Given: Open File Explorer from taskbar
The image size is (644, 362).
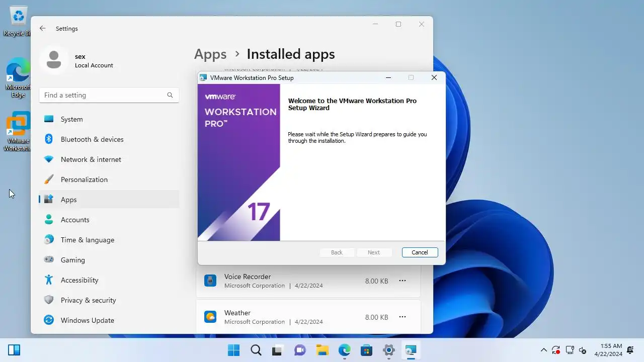Looking at the screenshot, I should 322,350.
